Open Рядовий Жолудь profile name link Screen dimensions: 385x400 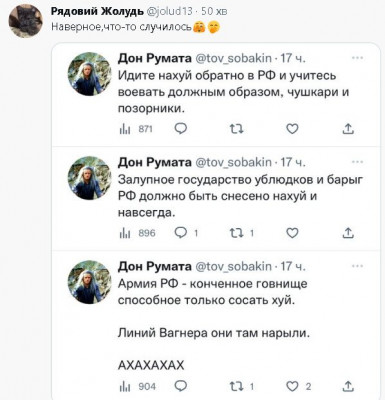coord(97,11)
